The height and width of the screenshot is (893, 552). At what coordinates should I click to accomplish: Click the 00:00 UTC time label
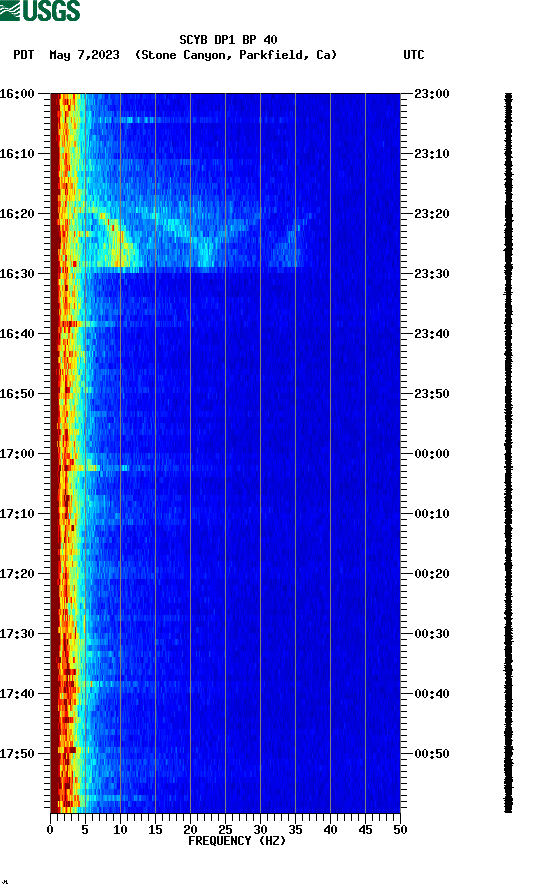[x=432, y=454]
